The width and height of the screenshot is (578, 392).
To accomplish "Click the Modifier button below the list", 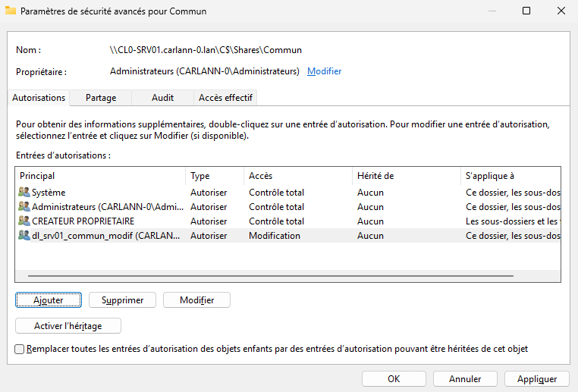I will [x=197, y=300].
